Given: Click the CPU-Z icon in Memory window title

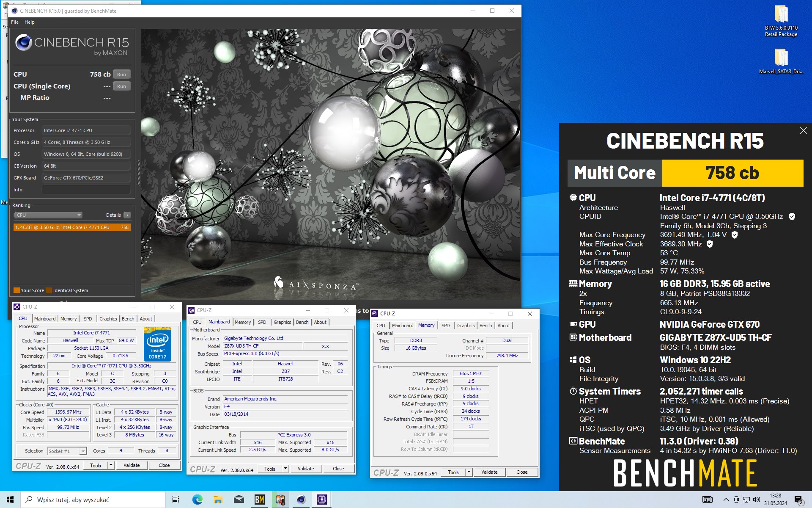Looking at the screenshot, I should point(375,314).
